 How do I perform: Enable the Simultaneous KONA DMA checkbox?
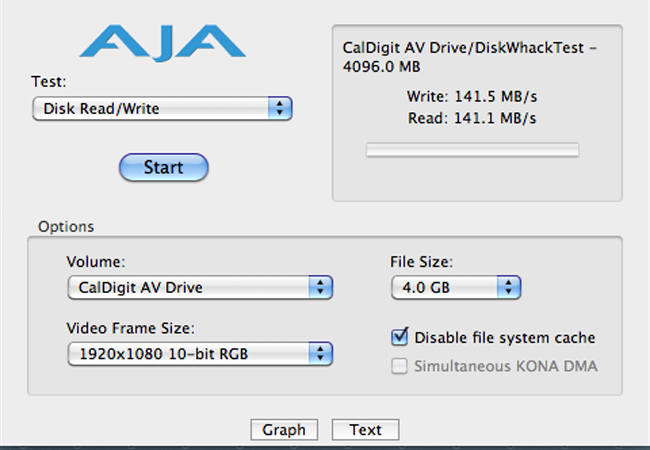pyautogui.click(x=399, y=366)
